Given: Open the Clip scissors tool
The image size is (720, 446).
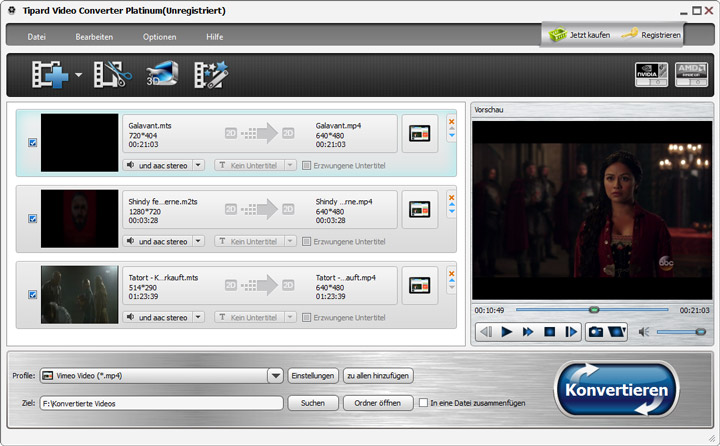Looking at the screenshot, I should (112, 74).
